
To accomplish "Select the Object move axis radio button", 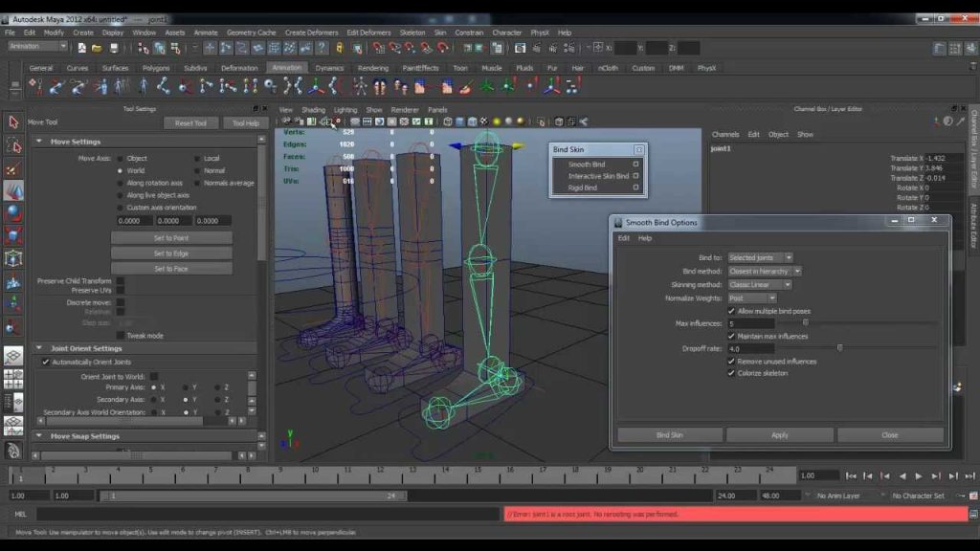I will click(x=120, y=158).
